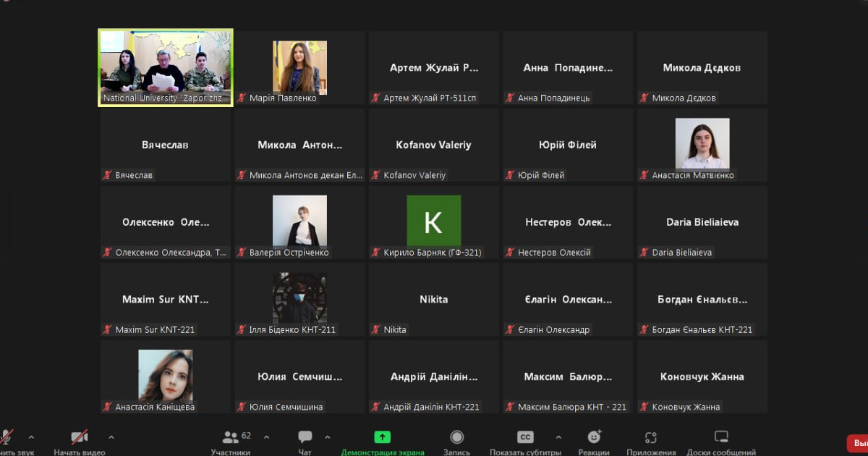Open the Доски сообщений whiteboards icon

[x=720, y=437]
